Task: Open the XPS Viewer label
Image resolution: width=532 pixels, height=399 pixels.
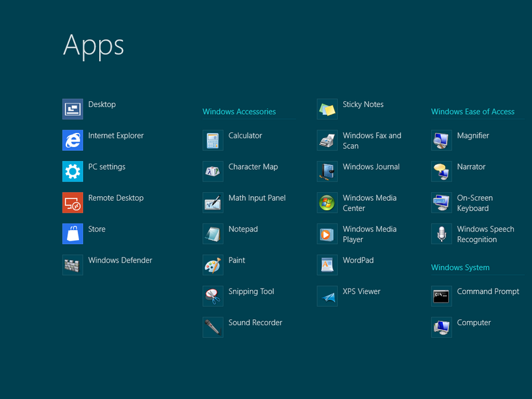Action: point(361,291)
